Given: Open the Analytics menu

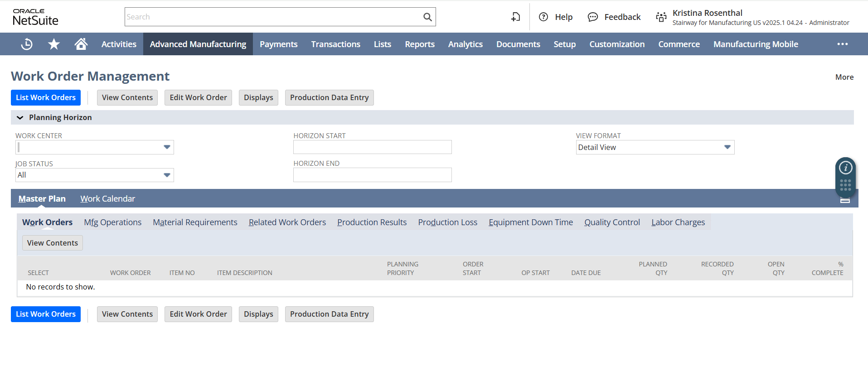Looking at the screenshot, I should click(x=466, y=44).
